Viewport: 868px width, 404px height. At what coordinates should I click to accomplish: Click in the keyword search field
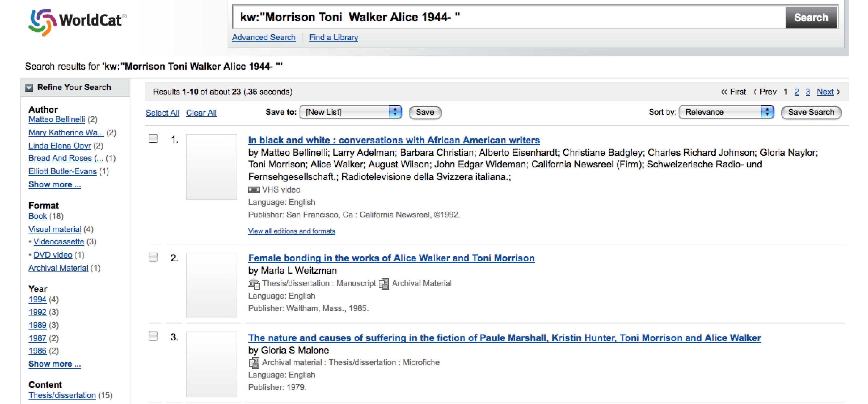(x=509, y=18)
